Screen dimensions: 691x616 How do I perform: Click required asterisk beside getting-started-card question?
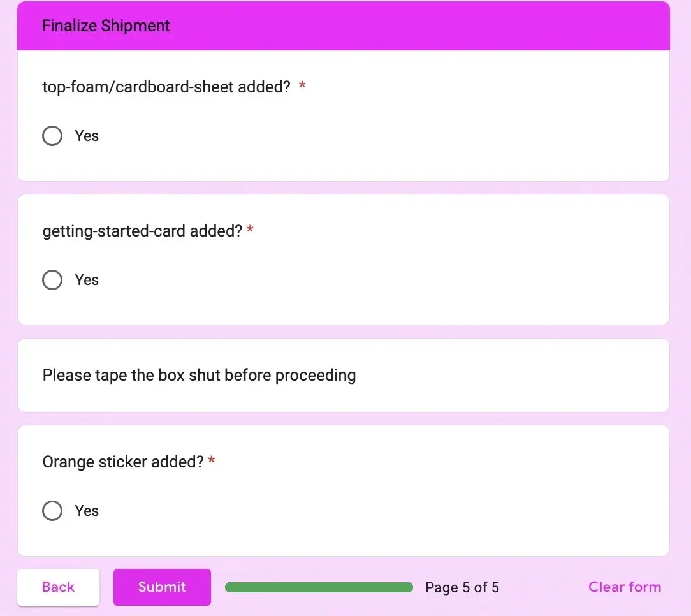(x=250, y=230)
